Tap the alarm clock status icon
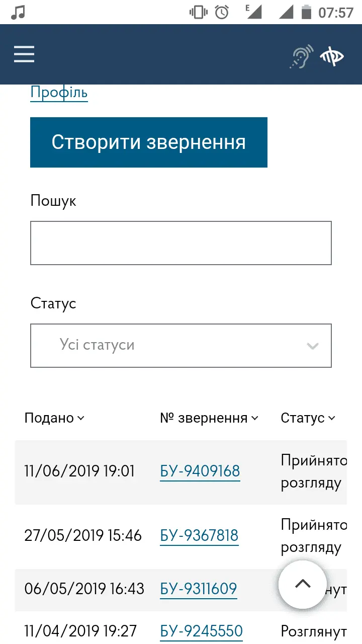 (x=222, y=12)
